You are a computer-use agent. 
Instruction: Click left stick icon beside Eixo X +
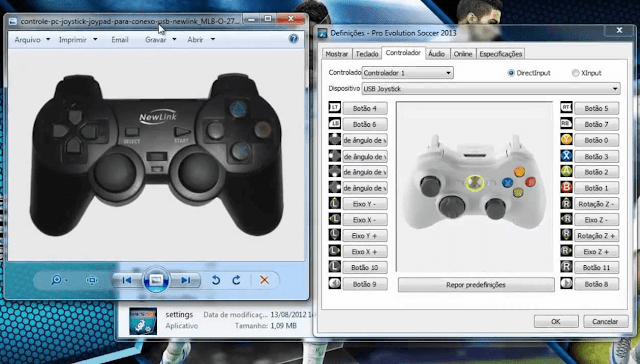335,251
